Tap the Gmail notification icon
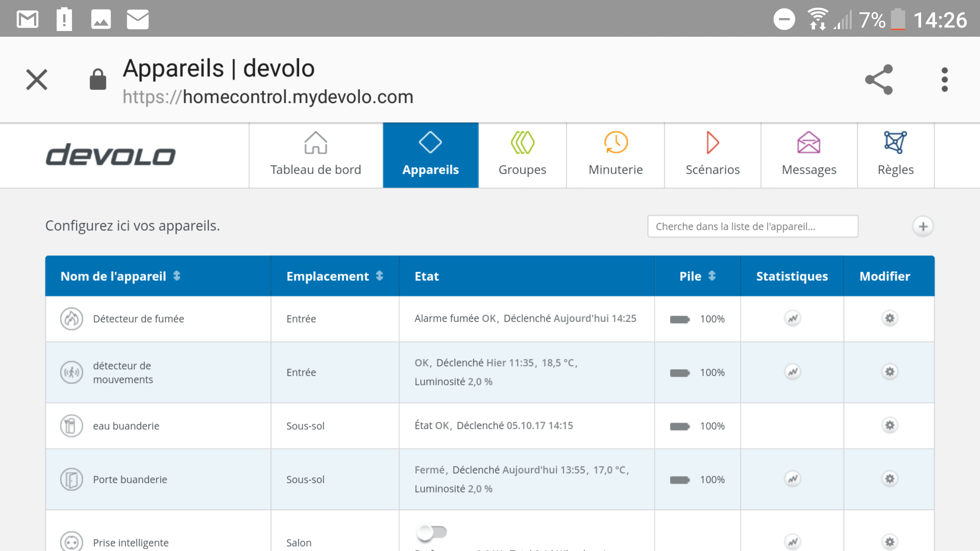The width and height of the screenshot is (980, 551). pyautogui.click(x=28, y=19)
